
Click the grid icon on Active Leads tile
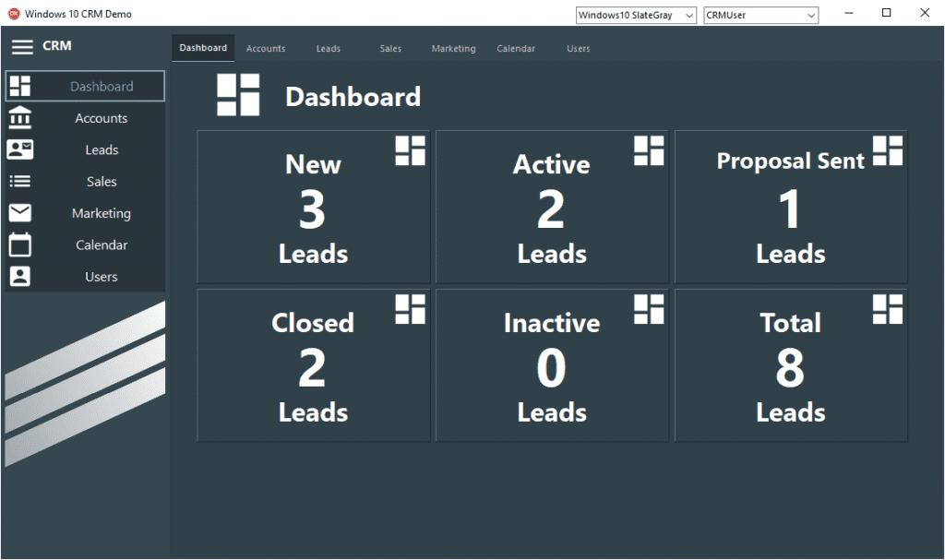649,150
